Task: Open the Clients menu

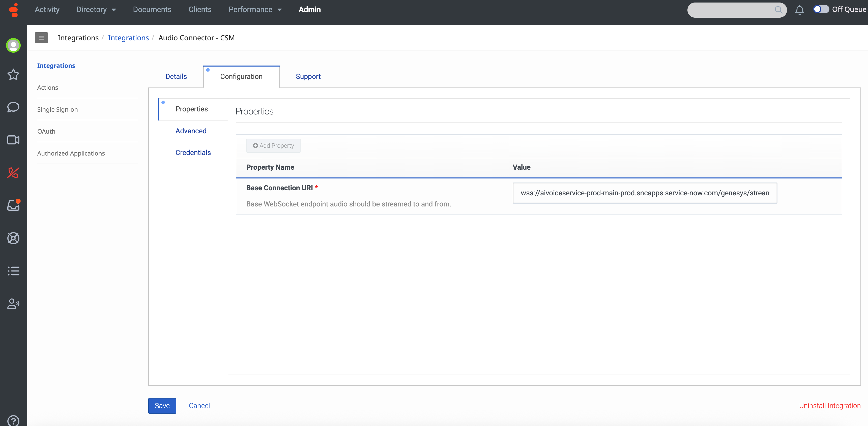Action: (200, 9)
